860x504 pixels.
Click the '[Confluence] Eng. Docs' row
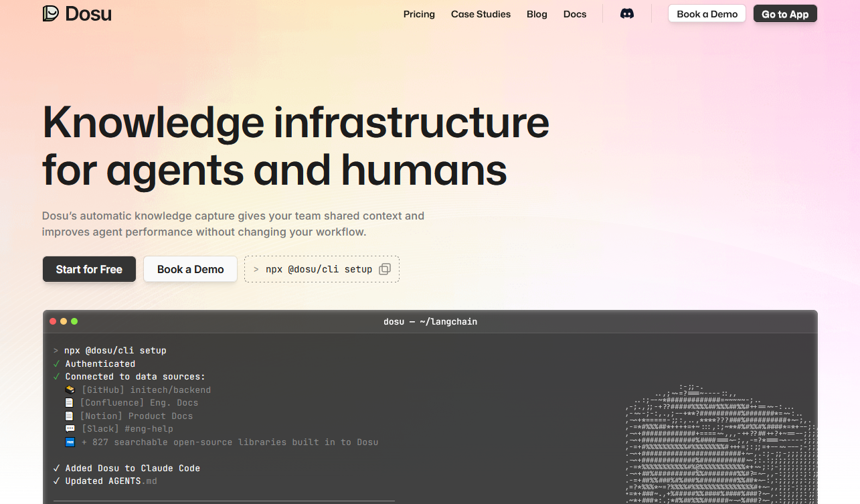click(x=132, y=403)
